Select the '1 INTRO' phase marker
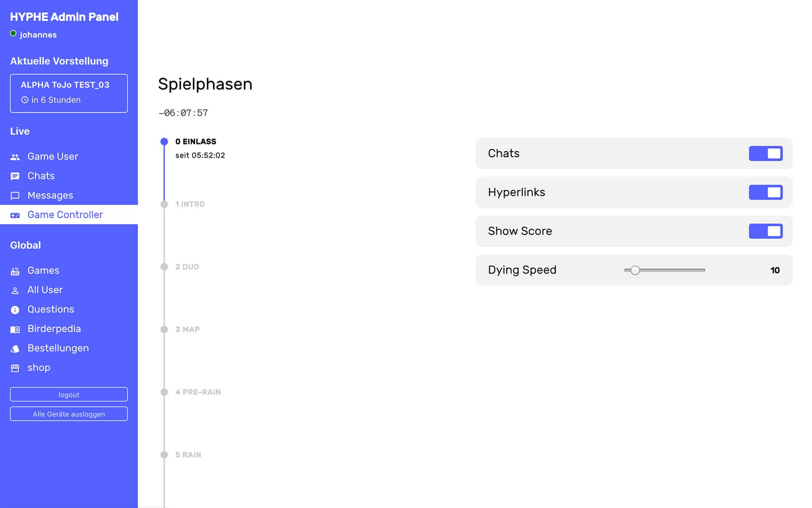This screenshot has width=812, height=508. point(164,204)
